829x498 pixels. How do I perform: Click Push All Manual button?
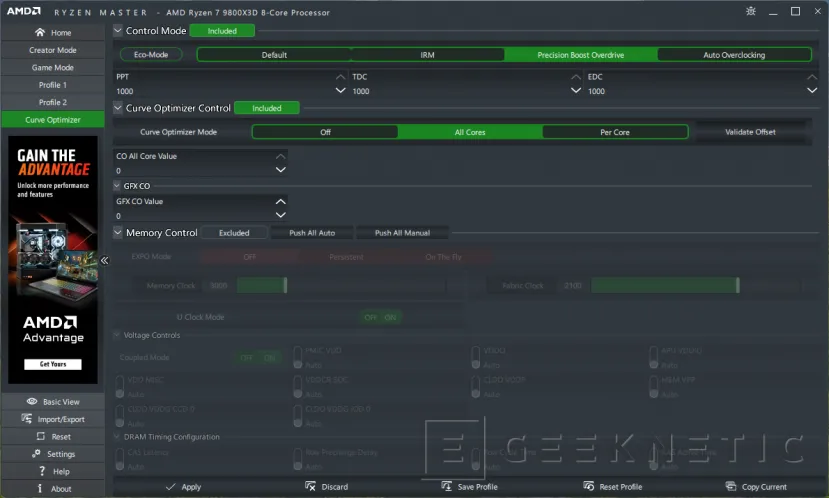(x=402, y=233)
